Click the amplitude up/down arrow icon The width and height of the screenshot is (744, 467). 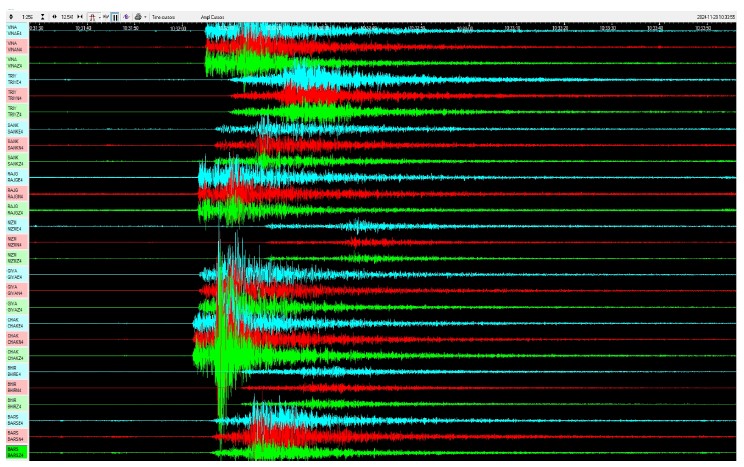(x=10, y=17)
